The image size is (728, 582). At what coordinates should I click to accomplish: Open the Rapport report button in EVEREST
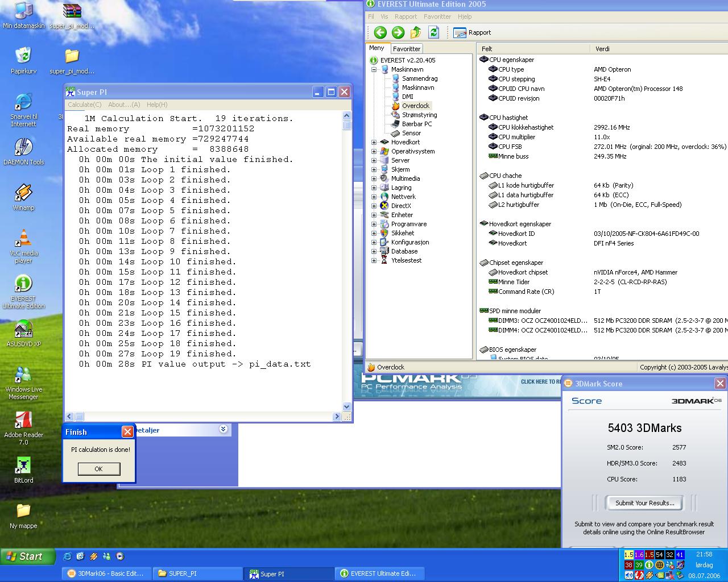click(x=472, y=32)
